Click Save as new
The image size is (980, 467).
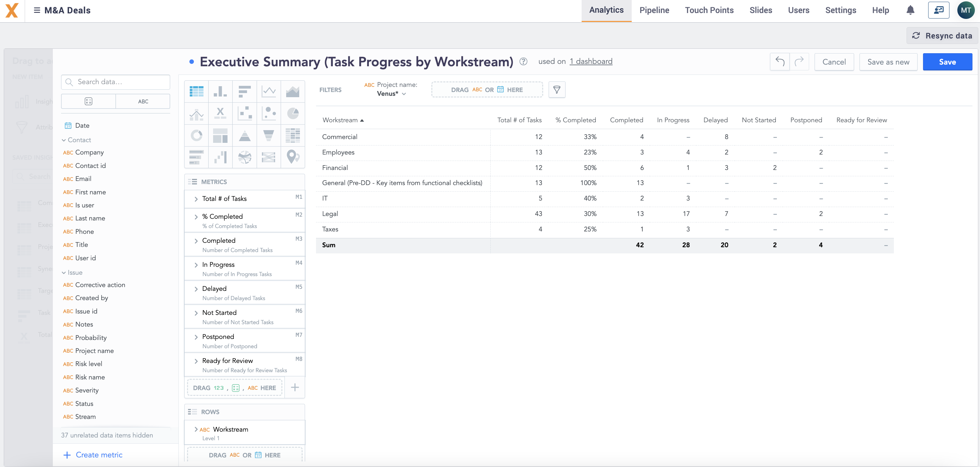[x=888, y=62]
